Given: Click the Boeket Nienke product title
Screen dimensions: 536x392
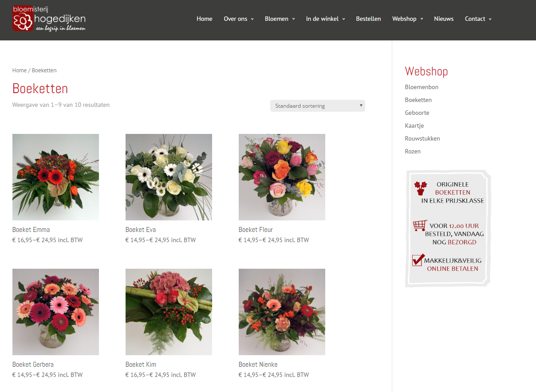Looking at the screenshot, I should [x=258, y=365].
